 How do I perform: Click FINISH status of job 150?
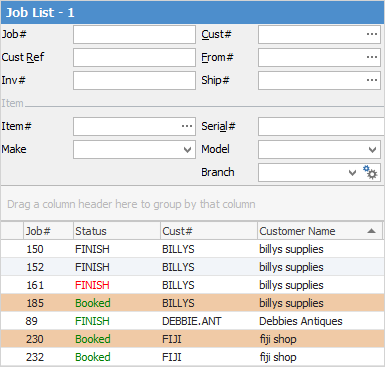coord(92,249)
